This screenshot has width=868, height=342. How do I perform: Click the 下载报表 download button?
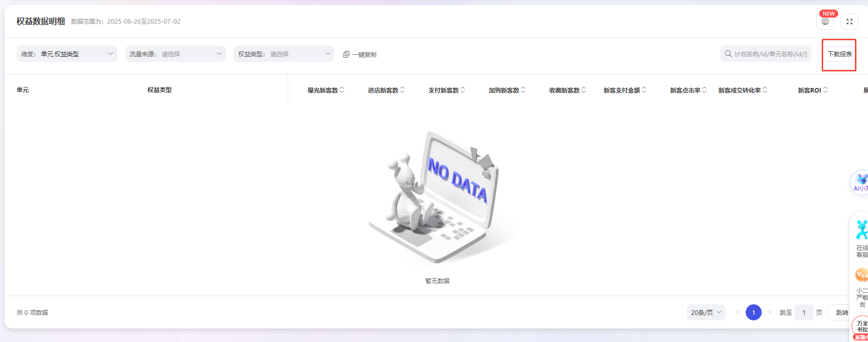pyautogui.click(x=839, y=54)
